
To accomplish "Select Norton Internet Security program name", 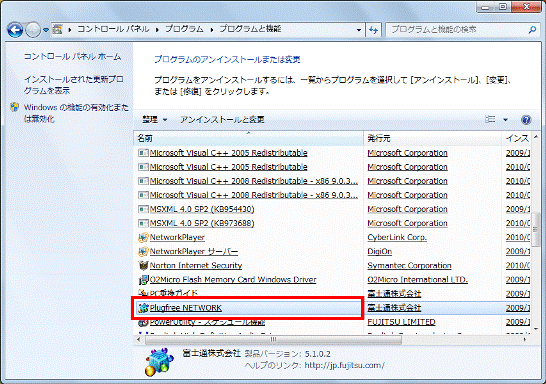I will 196,265.
